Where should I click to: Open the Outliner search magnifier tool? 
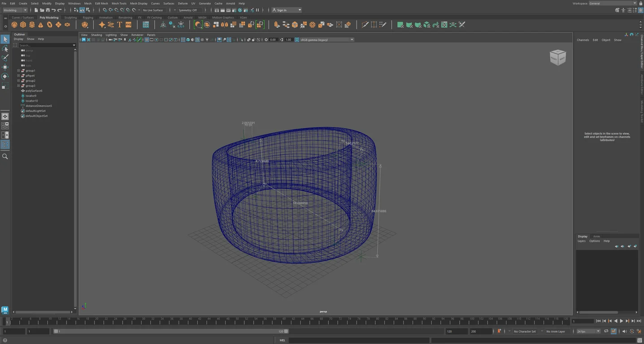(x=5, y=156)
